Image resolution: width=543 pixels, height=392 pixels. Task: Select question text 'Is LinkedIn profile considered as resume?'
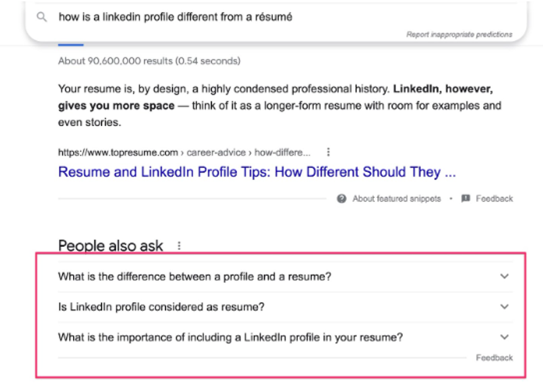161,307
